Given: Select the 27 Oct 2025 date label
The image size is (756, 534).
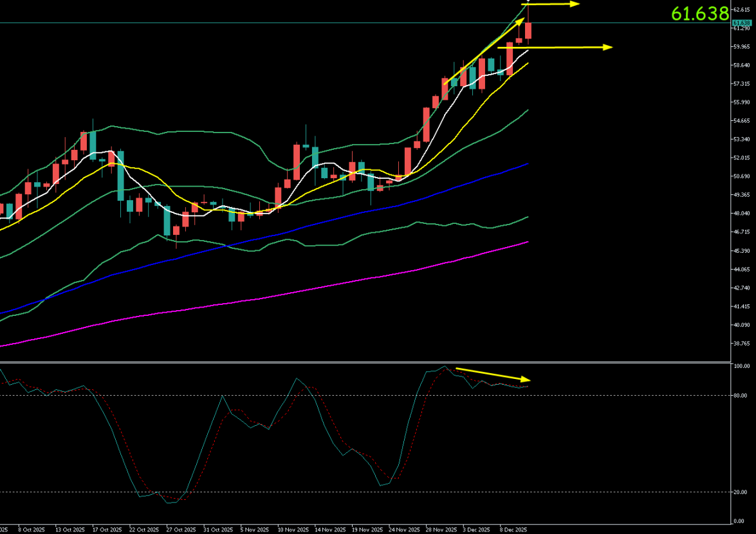Looking at the screenshot, I should [181, 529].
